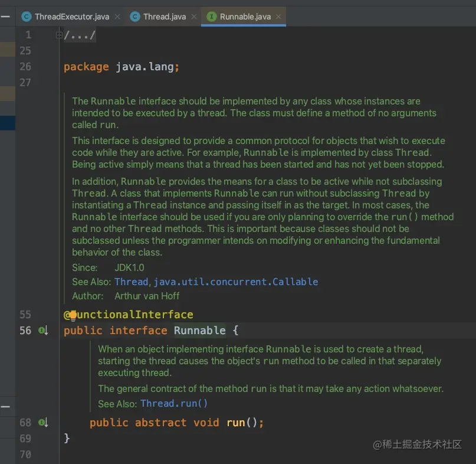Image resolution: width=476 pixels, height=464 pixels.
Task: Switch to the ThreadExecutor.java tab
Action: click(x=71, y=17)
